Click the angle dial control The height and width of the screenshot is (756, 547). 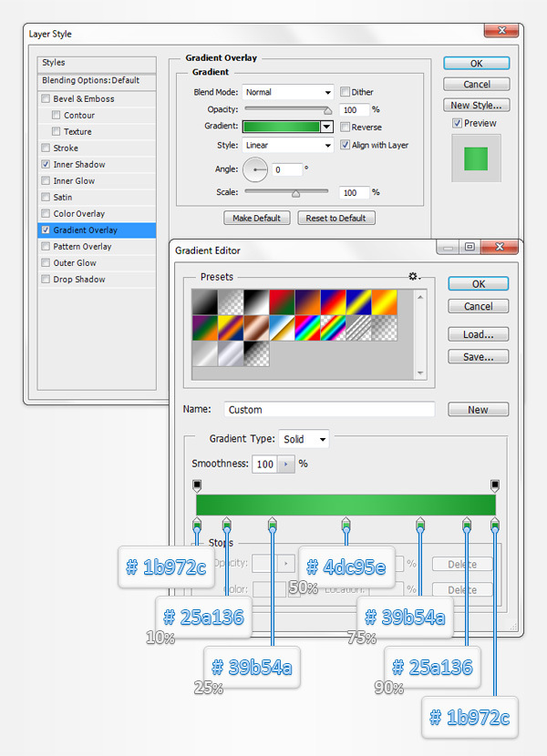coord(255,169)
